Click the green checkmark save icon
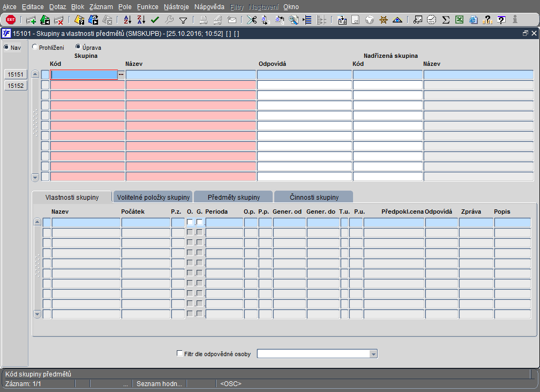This screenshot has width=540, height=392. [155, 20]
